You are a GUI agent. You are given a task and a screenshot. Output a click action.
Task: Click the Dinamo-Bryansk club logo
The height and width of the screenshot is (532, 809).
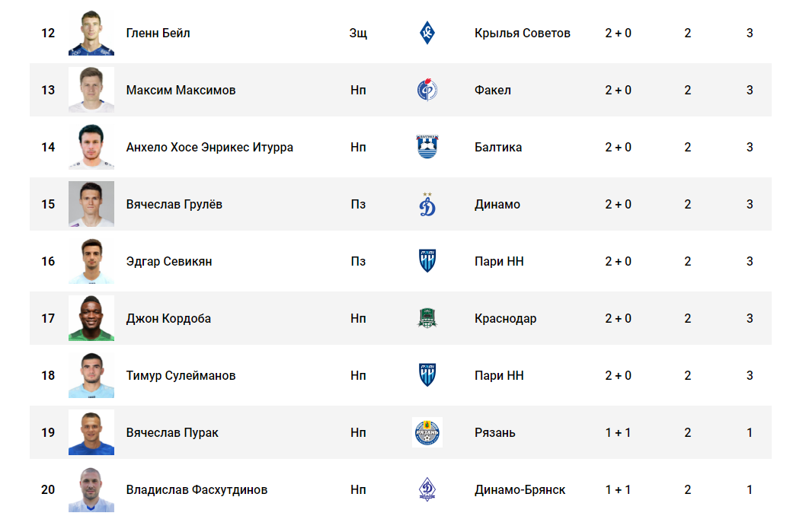[x=427, y=489]
